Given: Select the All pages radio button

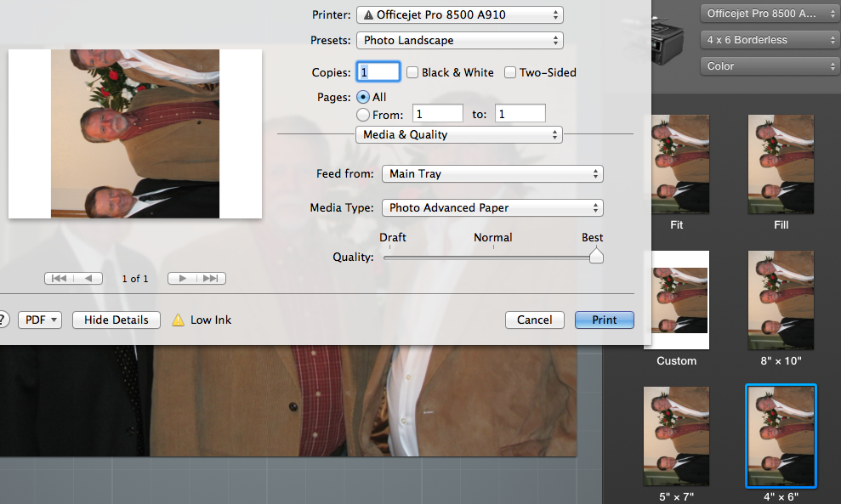Looking at the screenshot, I should pyautogui.click(x=363, y=97).
